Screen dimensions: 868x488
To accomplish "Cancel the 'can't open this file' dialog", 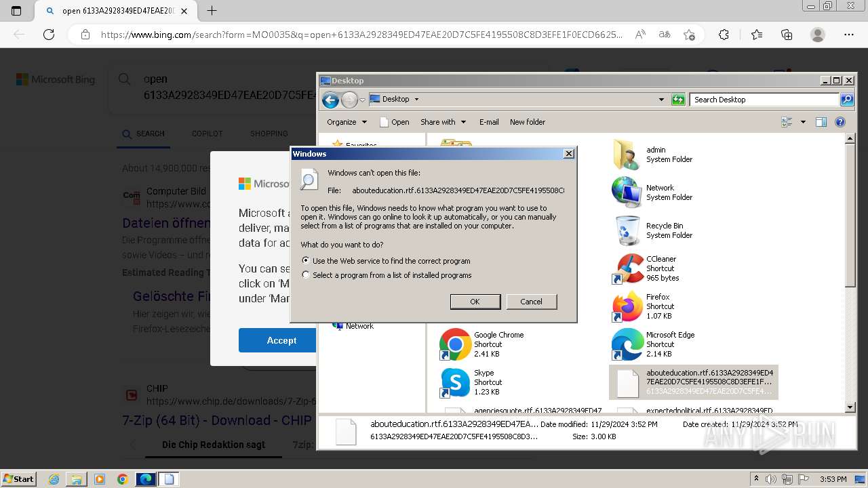I will 532,302.
